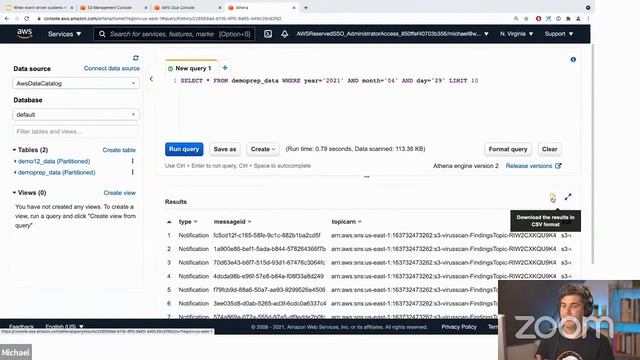
Task: Click into the SQL query editor line
Action: (329, 81)
